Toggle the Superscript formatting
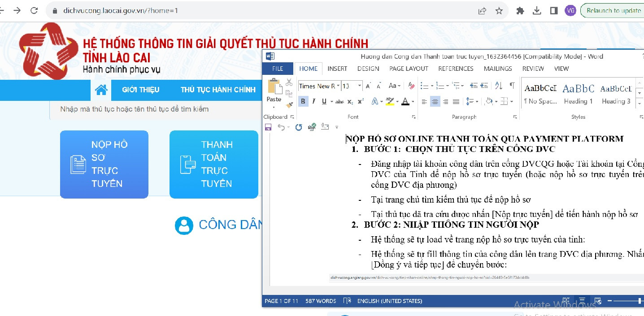This screenshot has height=316, width=644. tap(360, 101)
